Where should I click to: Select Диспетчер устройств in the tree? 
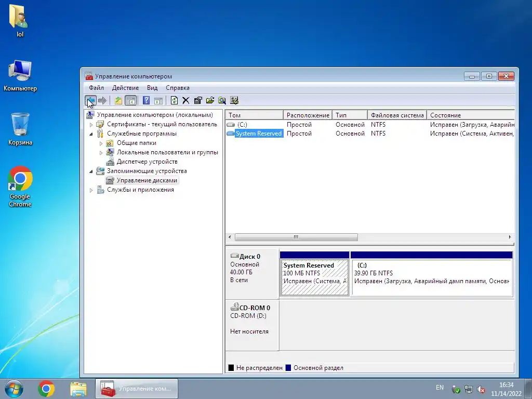coord(147,162)
